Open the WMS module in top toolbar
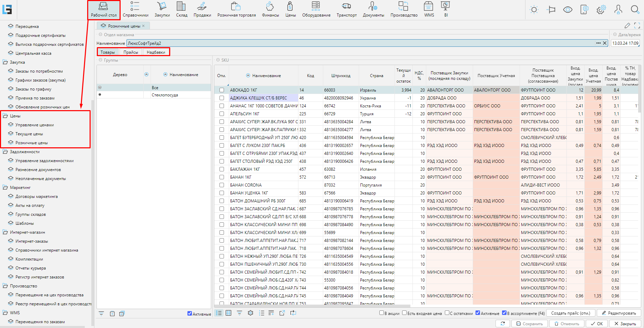 429,9
